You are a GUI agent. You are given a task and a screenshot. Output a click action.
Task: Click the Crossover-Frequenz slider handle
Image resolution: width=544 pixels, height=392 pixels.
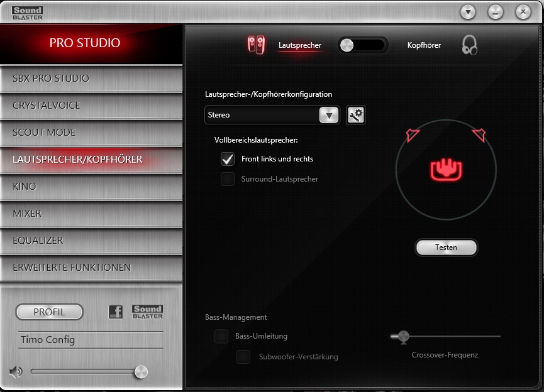coord(404,337)
